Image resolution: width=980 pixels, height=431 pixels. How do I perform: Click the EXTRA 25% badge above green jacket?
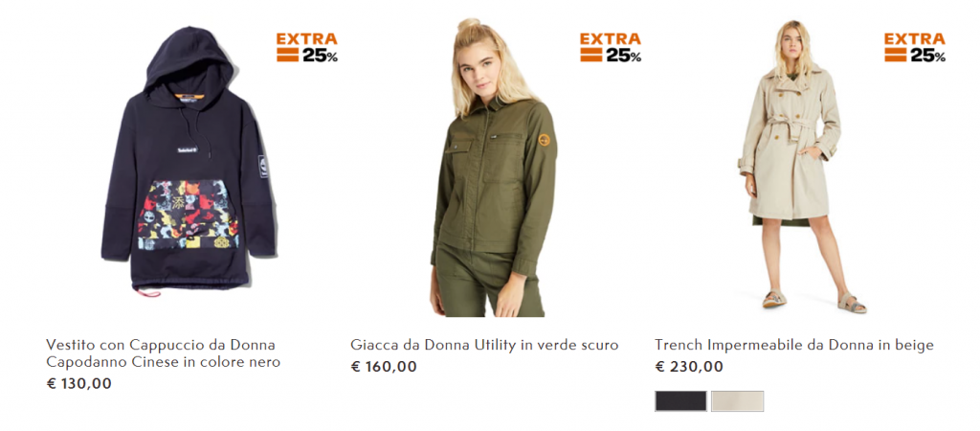click(611, 48)
